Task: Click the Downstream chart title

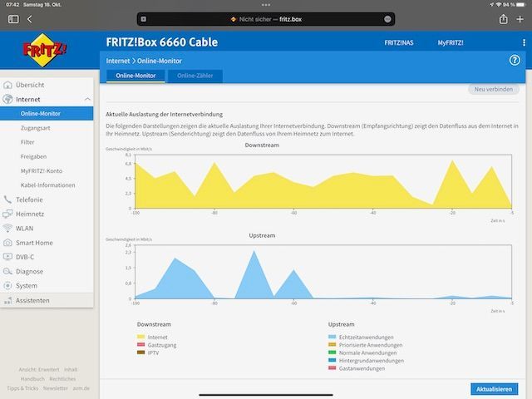Action: click(262, 145)
